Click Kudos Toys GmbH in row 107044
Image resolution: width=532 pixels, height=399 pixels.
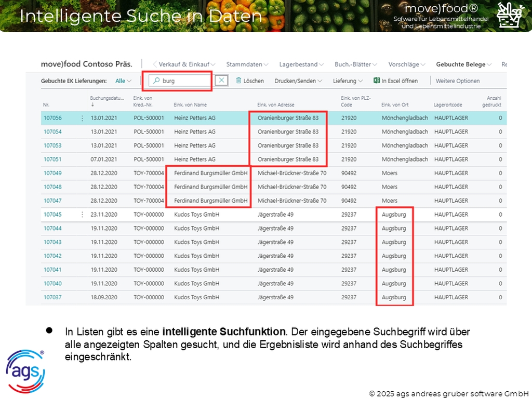[x=197, y=229]
